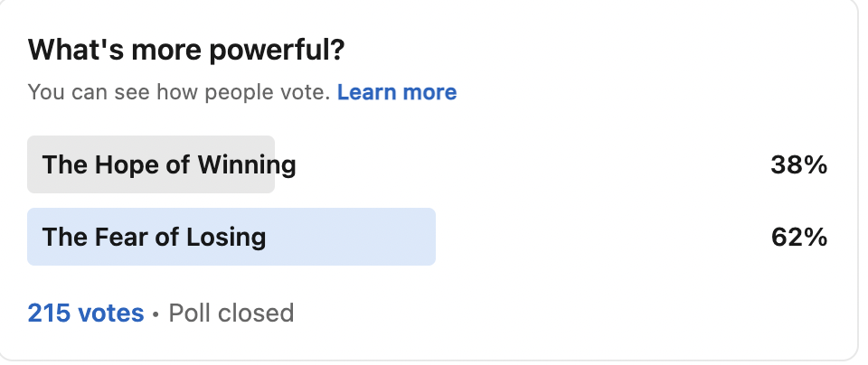Click the word votes beside 215
Screen dimensions: 868x365
click(110, 314)
